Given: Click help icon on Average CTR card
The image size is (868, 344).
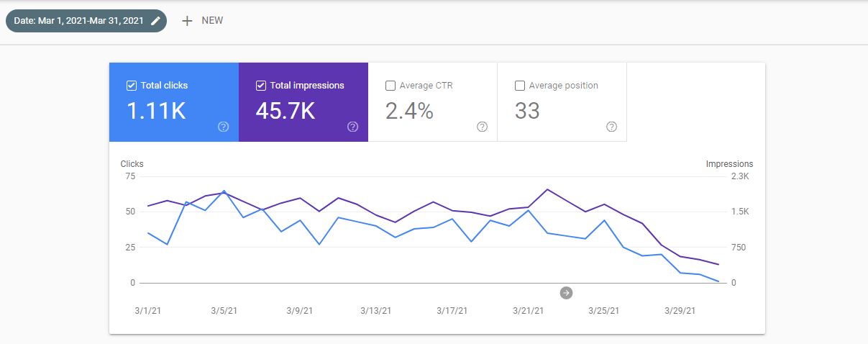Looking at the screenshot, I should click(482, 127).
